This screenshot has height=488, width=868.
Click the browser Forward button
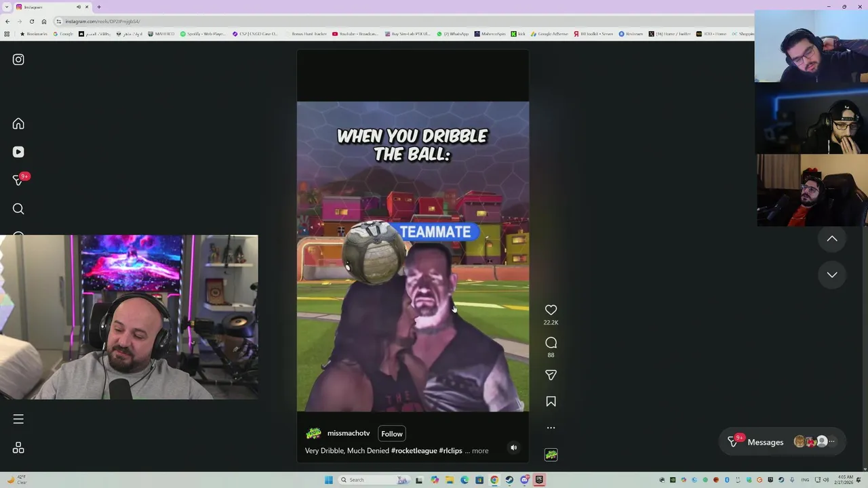click(19, 22)
